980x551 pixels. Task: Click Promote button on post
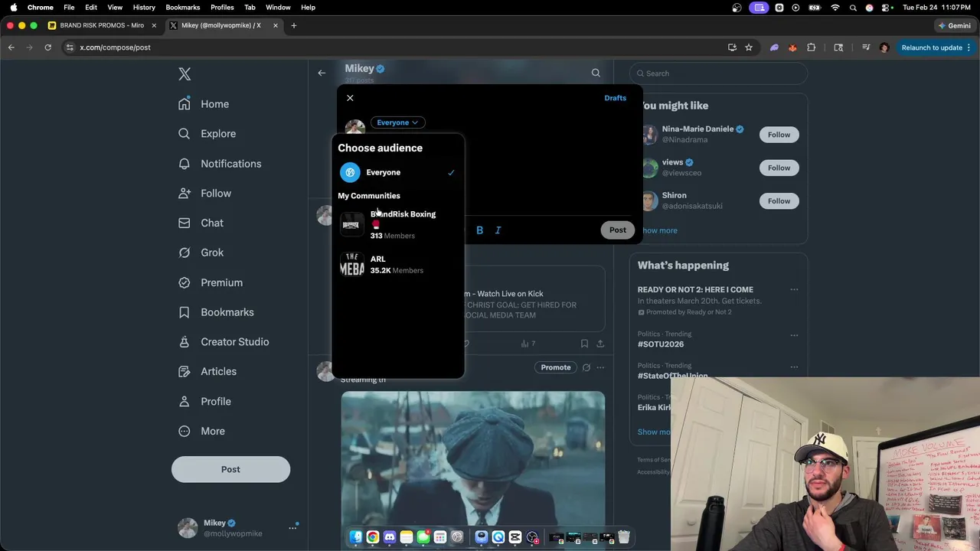click(556, 367)
